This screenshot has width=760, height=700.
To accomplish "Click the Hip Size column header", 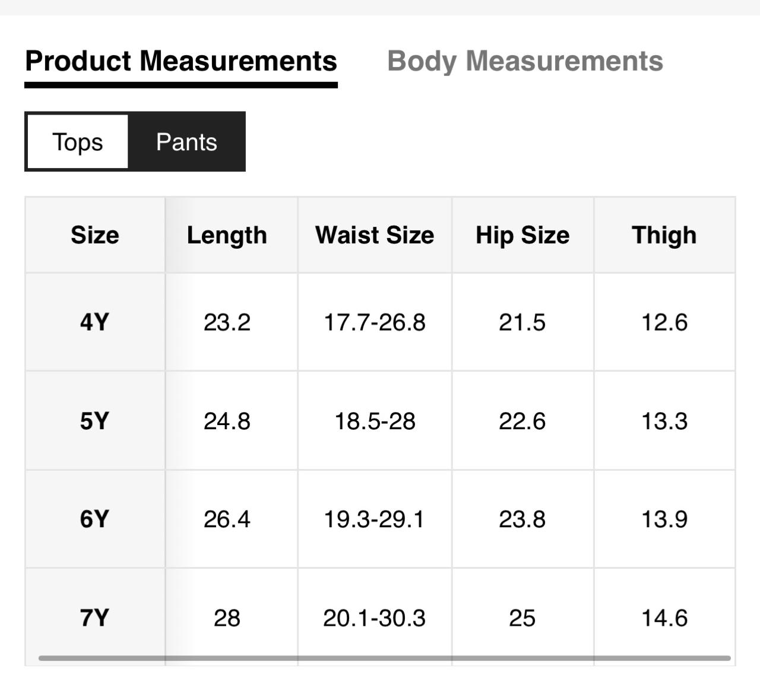I will click(522, 235).
